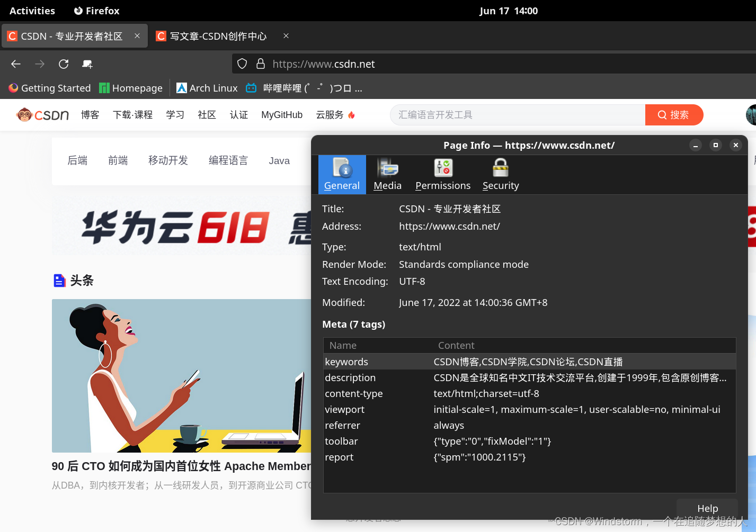Click the Jun 17 14:00 clock
The image size is (756, 532).
(x=509, y=11)
